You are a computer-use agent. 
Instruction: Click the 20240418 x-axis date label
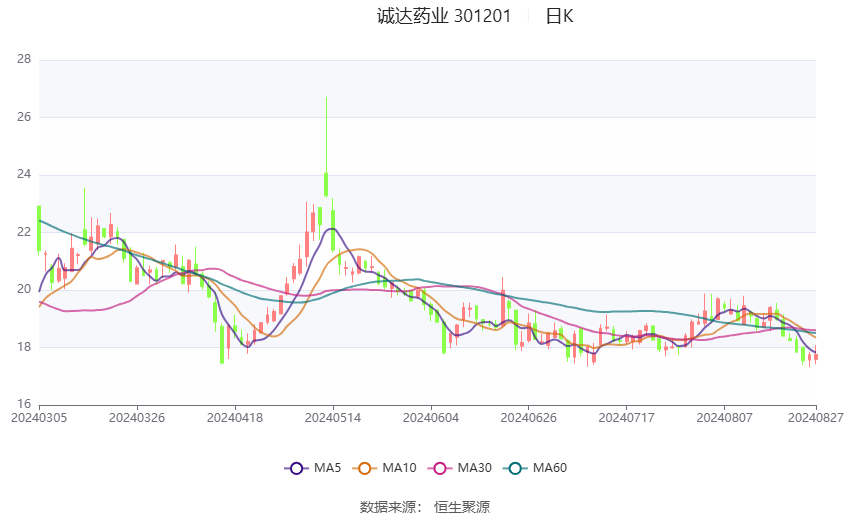(235, 418)
